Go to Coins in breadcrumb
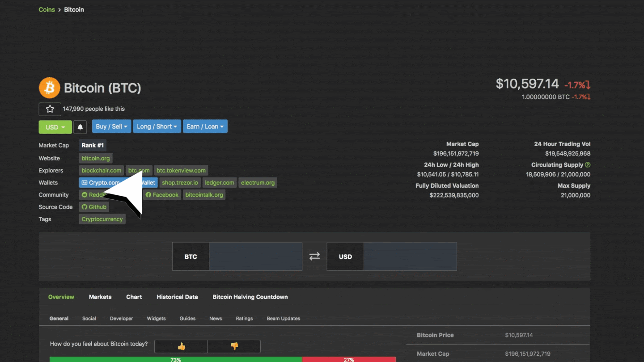 point(47,9)
